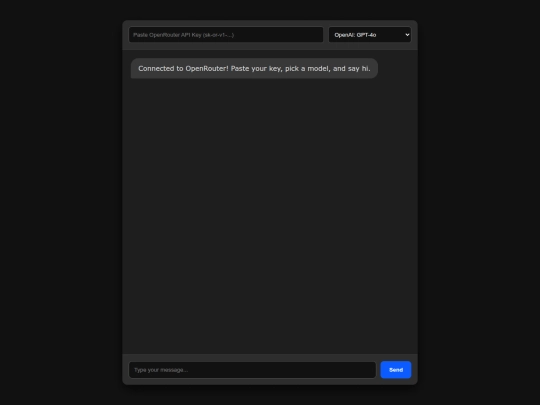Open the OpenAI: GPT-4o model dropdown
Viewport: 540px width, 405px height.
[x=370, y=35]
